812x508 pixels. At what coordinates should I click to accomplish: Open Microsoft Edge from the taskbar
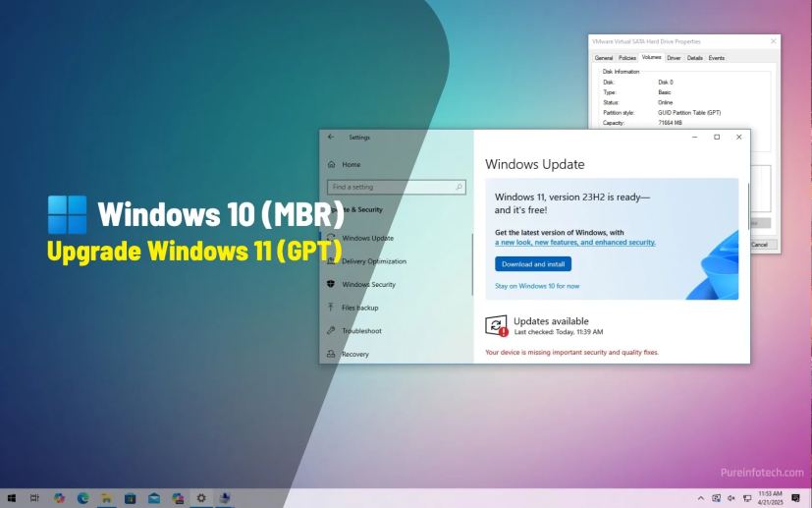coord(82,498)
